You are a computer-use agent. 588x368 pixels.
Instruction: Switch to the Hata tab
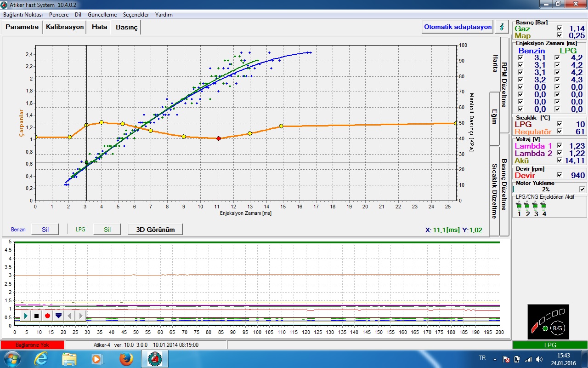point(99,27)
